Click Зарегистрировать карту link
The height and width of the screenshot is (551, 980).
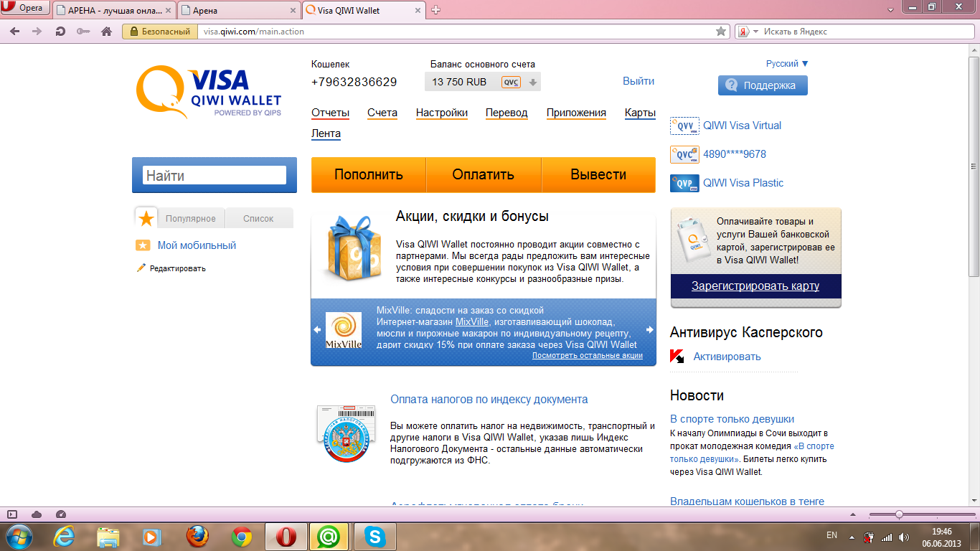pyautogui.click(x=755, y=286)
